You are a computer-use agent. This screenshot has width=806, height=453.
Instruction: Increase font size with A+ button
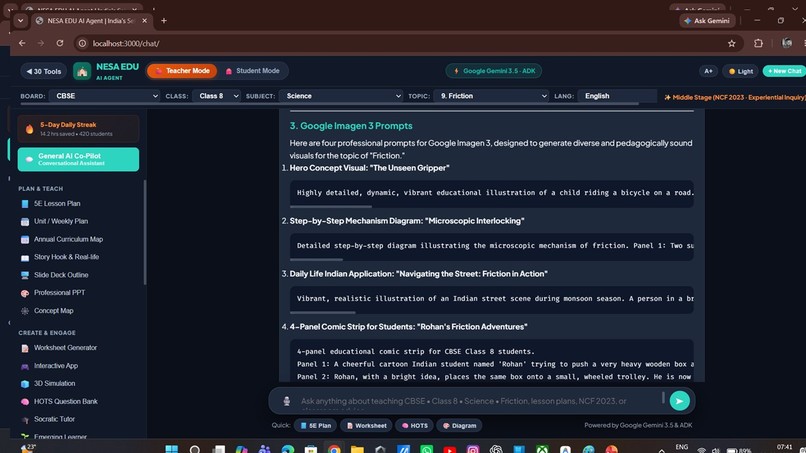[708, 71]
